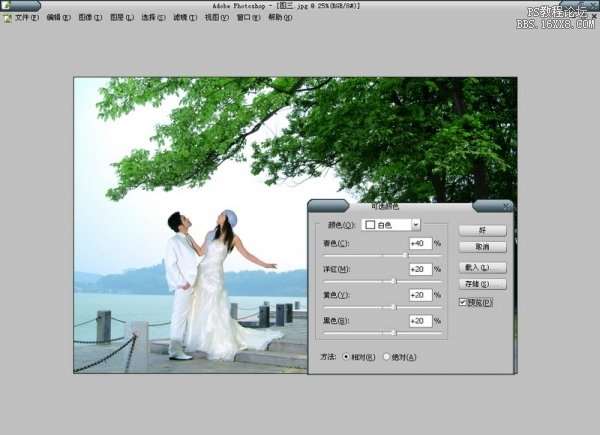
Task: Select the 绝对 (Absolute) method radio button
Action: [x=386, y=356]
